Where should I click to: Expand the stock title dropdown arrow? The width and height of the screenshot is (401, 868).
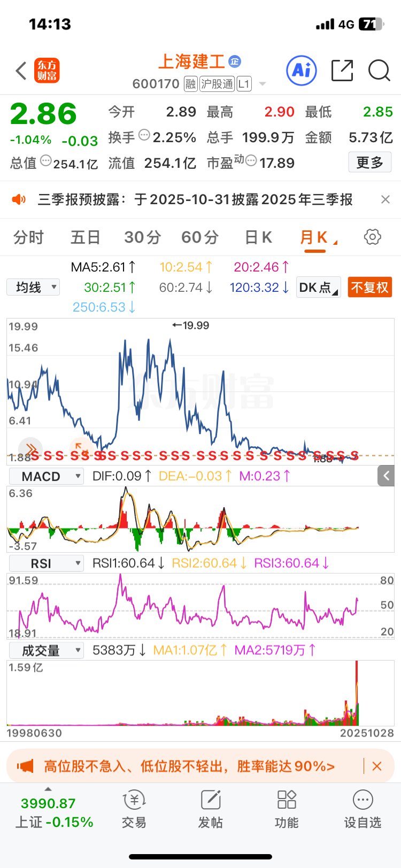pyautogui.click(x=263, y=84)
